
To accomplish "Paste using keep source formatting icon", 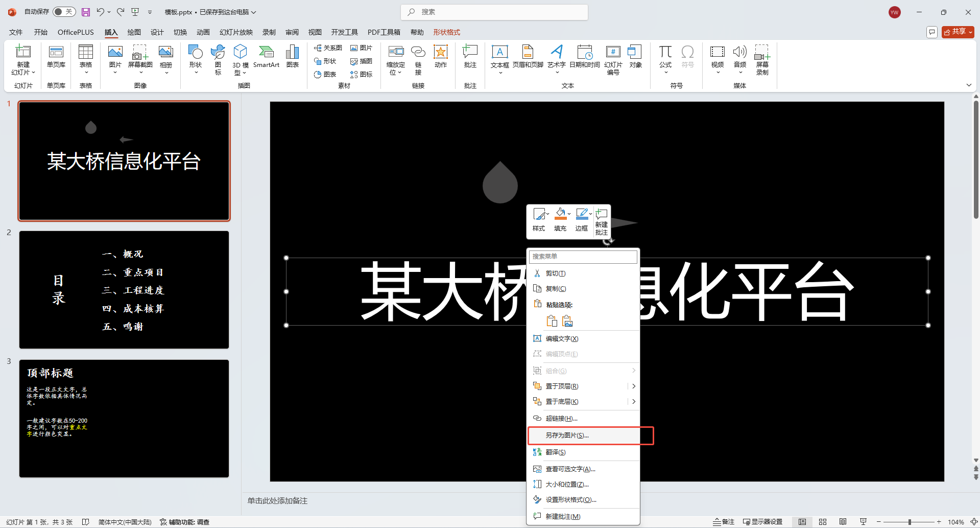I will [x=552, y=321].
